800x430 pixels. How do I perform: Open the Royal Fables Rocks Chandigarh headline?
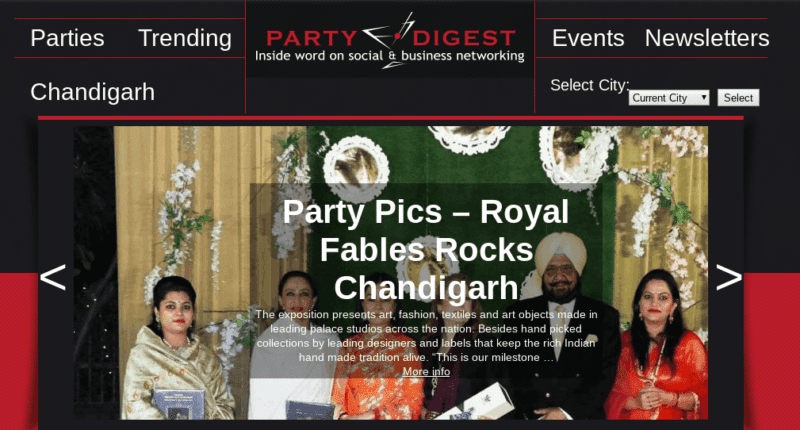point(426,249)
